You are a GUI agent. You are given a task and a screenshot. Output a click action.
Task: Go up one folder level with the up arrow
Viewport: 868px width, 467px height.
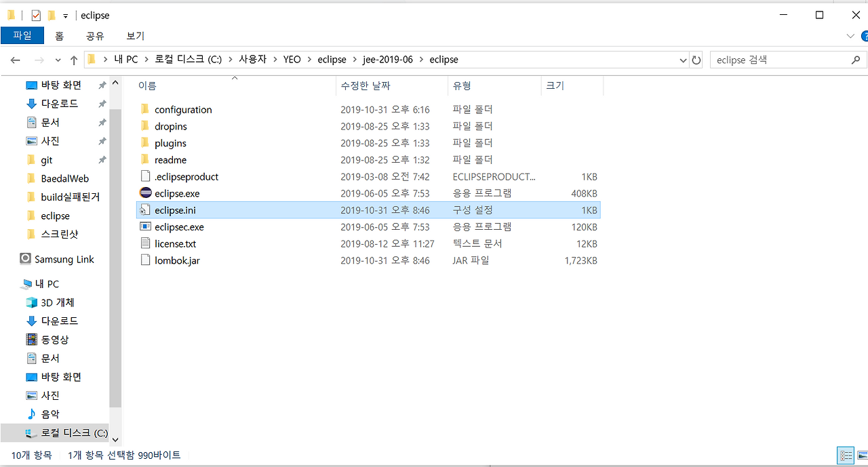74,60
